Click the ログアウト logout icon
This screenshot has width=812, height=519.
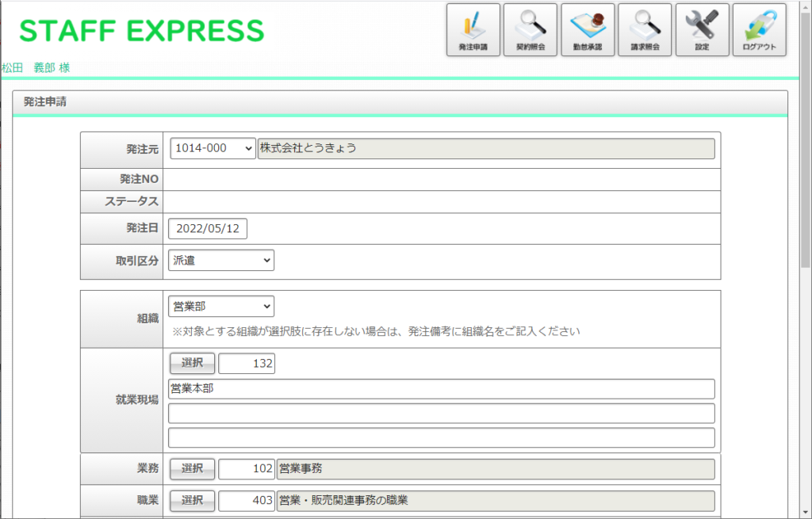coord(759,30)
